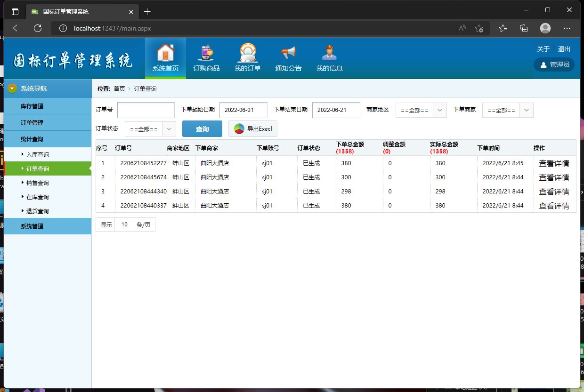This screenshot has height=392, width=584.
Task: Open the browser profile avatar
Action: tap(545, 28)
